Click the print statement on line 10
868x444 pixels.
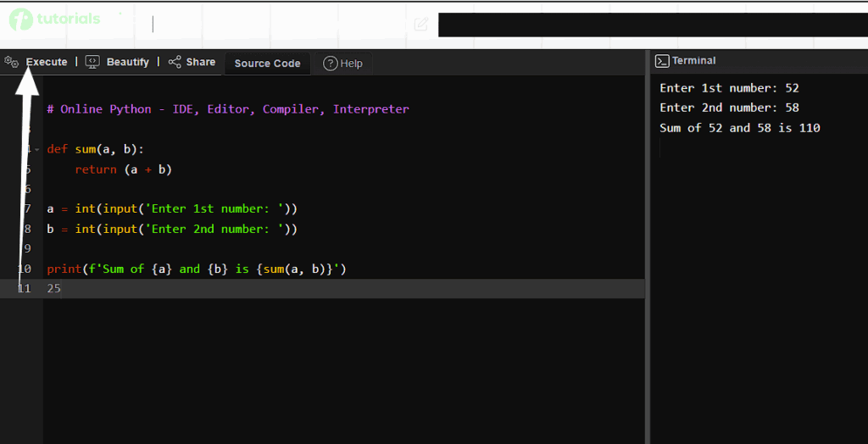197,269
